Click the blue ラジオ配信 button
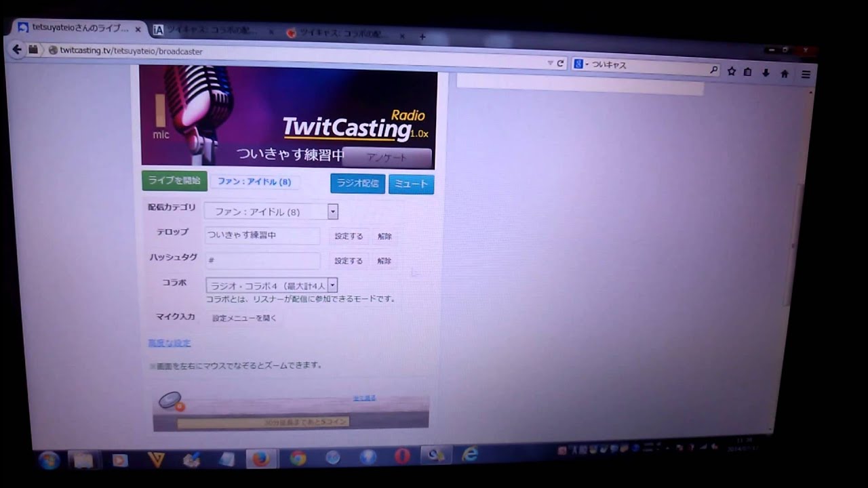The image size is (868, 488). (x=357, y=183)
